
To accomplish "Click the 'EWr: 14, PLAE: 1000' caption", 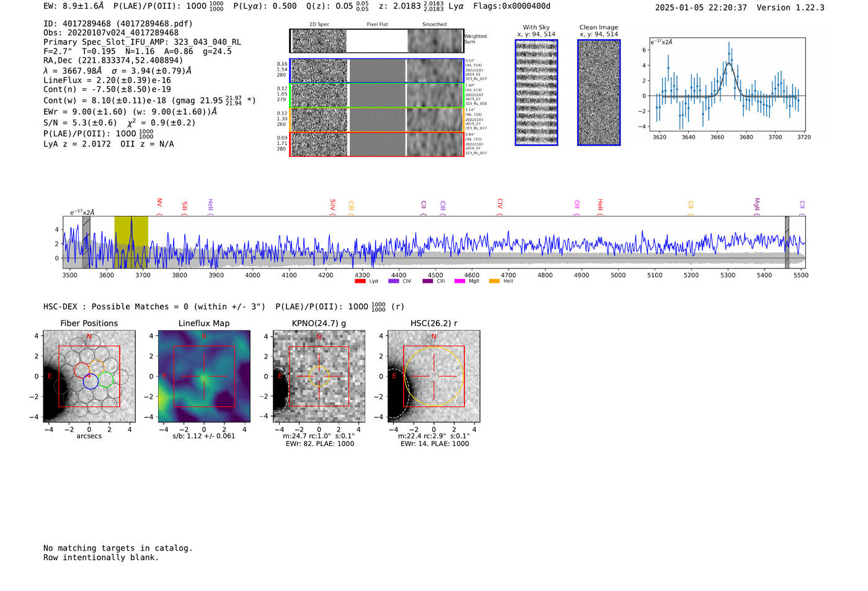I will click(435, 444).
